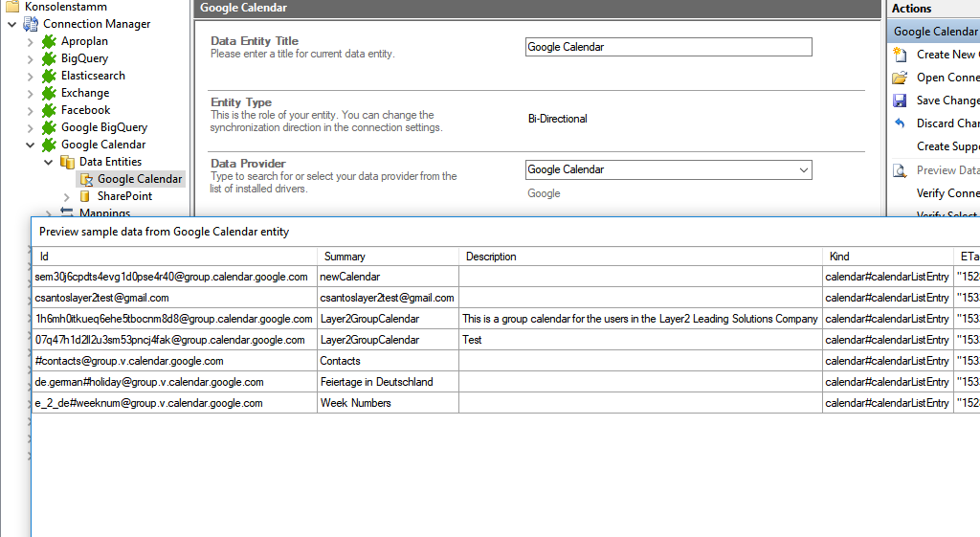Collapse the Google Calendar connection node
The image size is (980, 537).
31,145
